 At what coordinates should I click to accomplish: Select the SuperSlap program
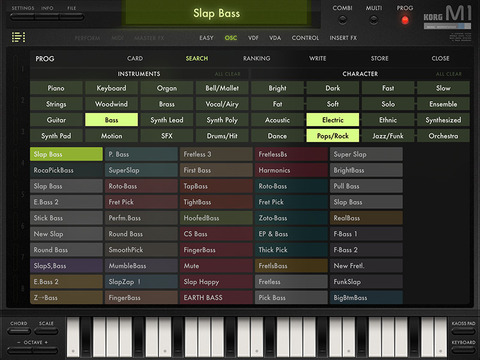(x=141, y=170)
